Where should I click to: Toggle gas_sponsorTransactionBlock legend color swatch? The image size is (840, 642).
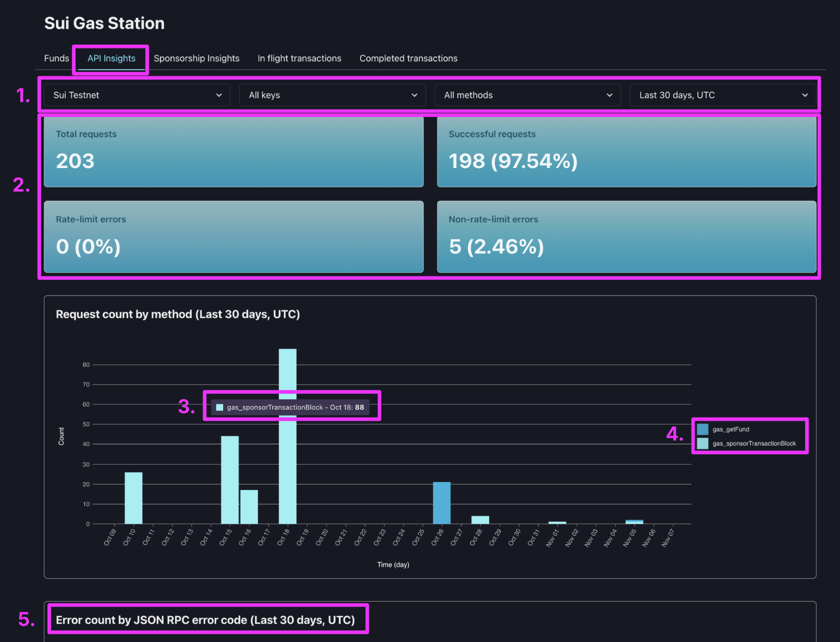pos(703,443)
